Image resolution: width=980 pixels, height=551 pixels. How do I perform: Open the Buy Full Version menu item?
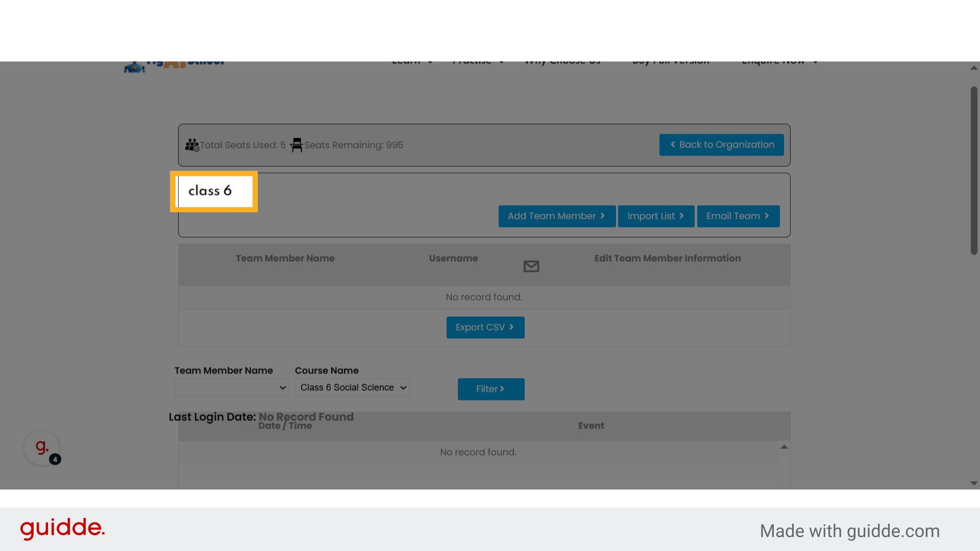671,62
